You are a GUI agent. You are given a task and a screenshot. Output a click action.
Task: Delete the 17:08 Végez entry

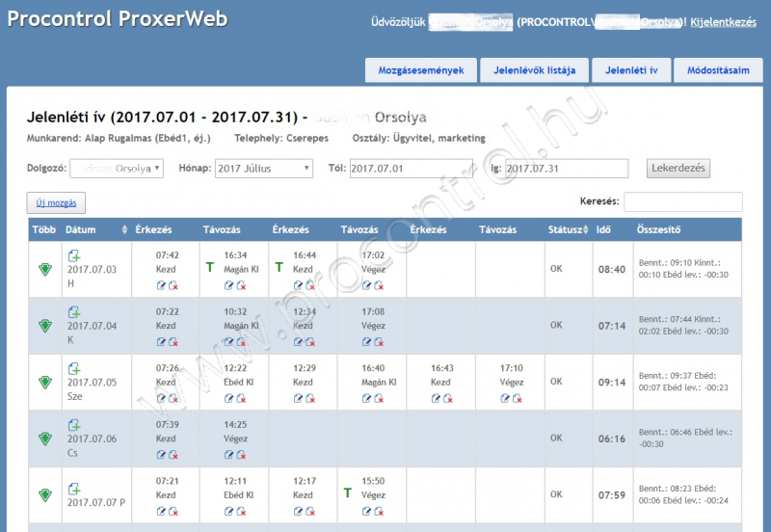(379, 342)
